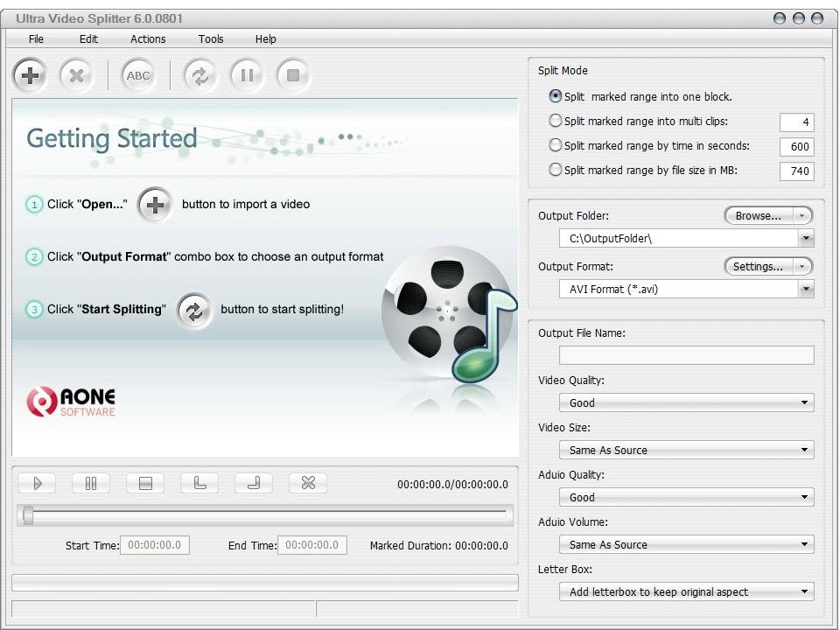Click the seek slider thumb
840x630 pixels.
click(x=28, y=516)
